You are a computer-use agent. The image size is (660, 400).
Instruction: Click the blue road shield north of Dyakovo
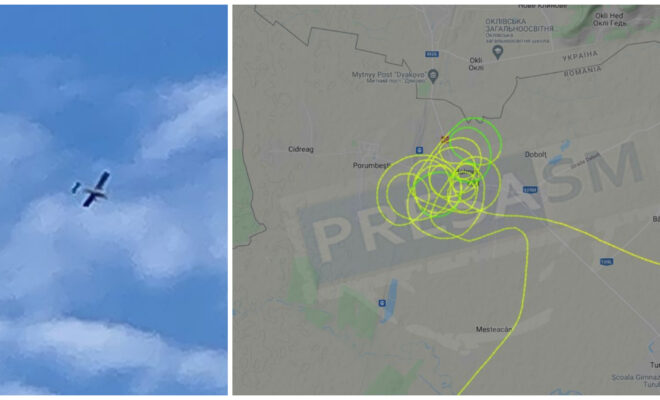tap(431, 54)
